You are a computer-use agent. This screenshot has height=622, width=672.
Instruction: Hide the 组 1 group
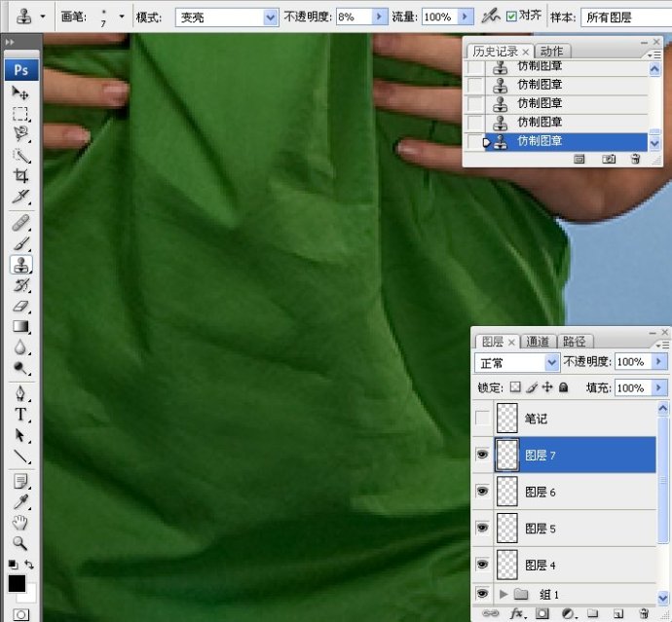pyautogui.click(x=482, y=594)
